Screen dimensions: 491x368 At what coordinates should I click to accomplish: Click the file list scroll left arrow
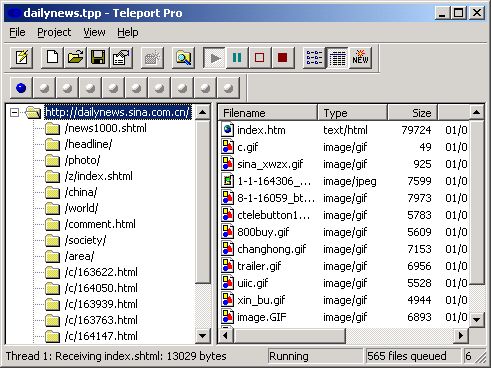tap(226, 335)
